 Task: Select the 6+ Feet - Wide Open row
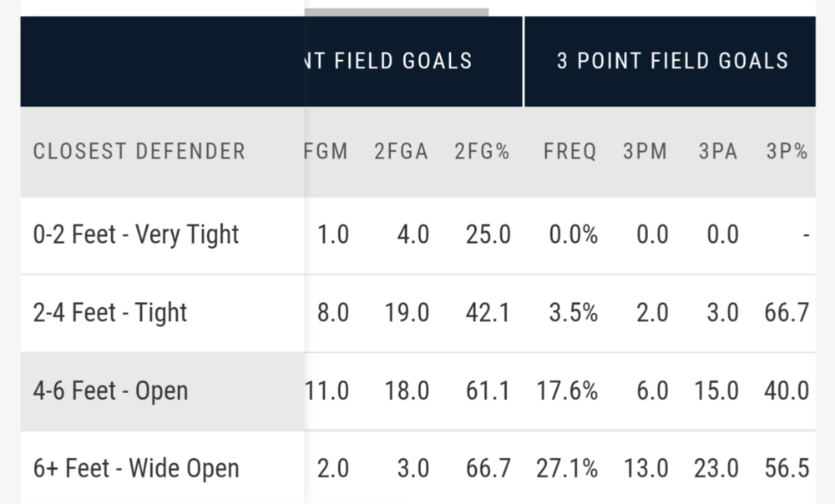136,468
